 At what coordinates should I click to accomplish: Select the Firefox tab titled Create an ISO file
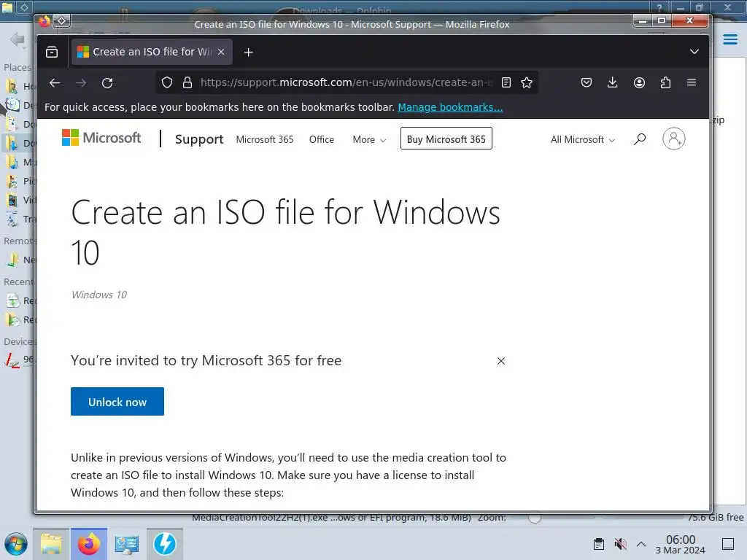[x=152, y=52]
